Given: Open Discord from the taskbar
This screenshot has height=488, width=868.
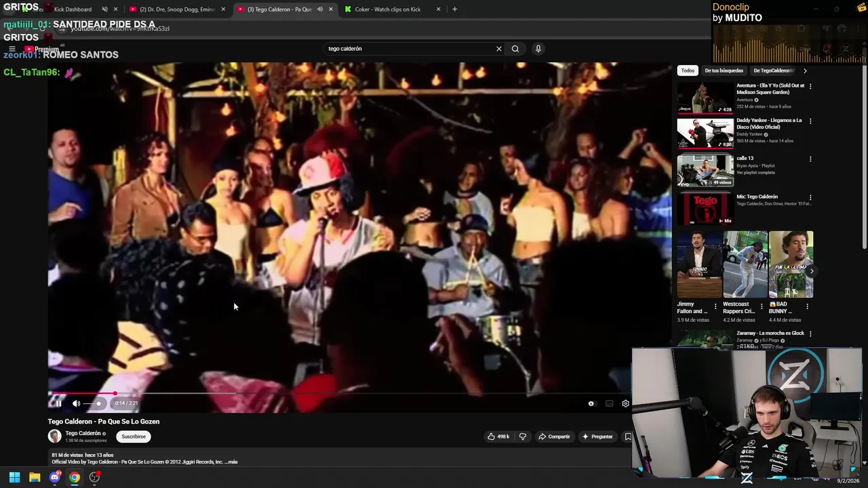Looking at the screenshot, I should [x=55, y=477].
